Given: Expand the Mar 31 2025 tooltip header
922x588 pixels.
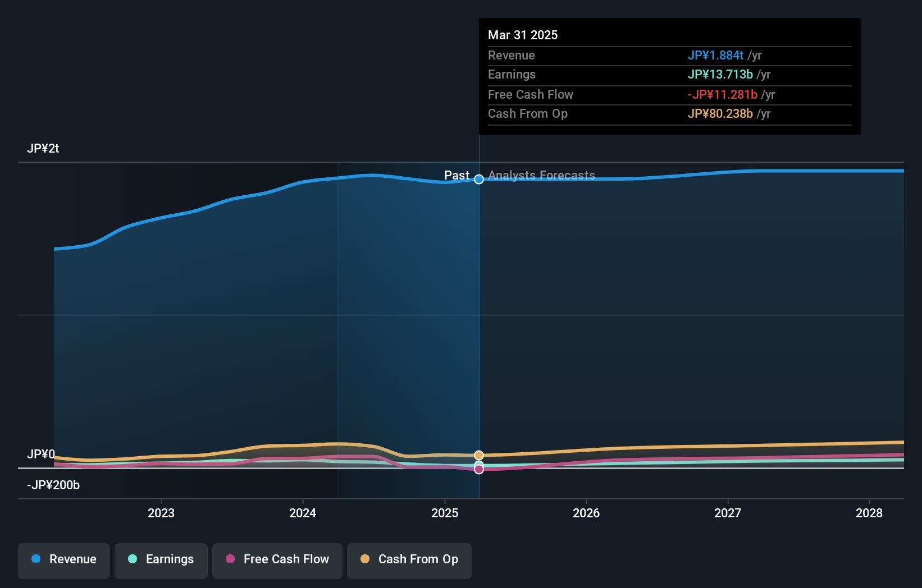Looking at the screenshot, I should (x=523, y=35).
